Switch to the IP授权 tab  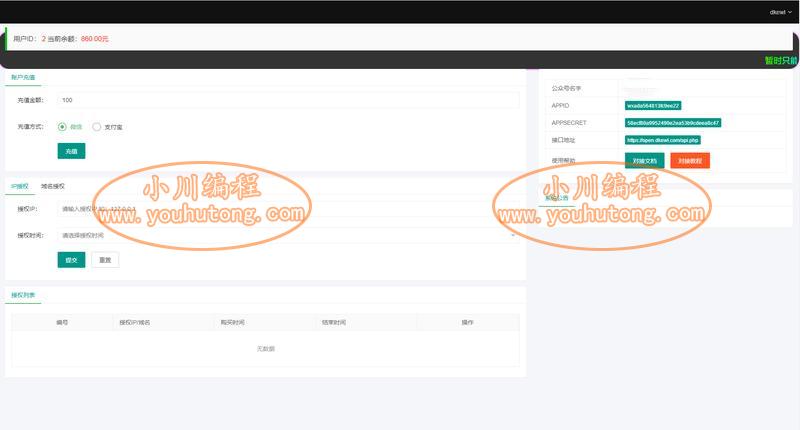(20, 186)
